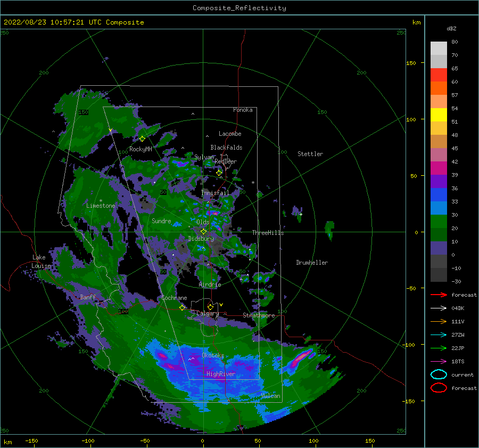
Task: Select the Limestone label
Action: [x=101, y=206]
